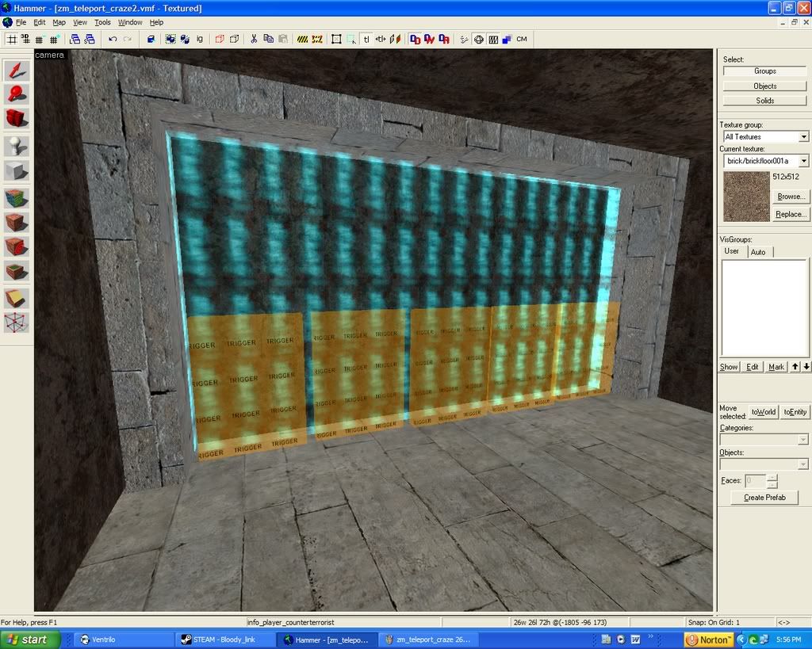812x649 pixels.
Task: Click the current texture preview thumbnail
Action: tap(745, 197)
